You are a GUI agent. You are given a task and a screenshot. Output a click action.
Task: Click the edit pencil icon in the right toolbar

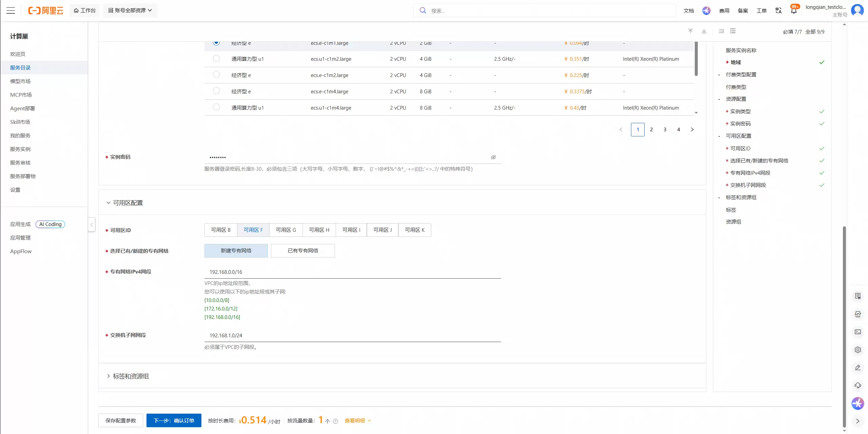[858, 367]
